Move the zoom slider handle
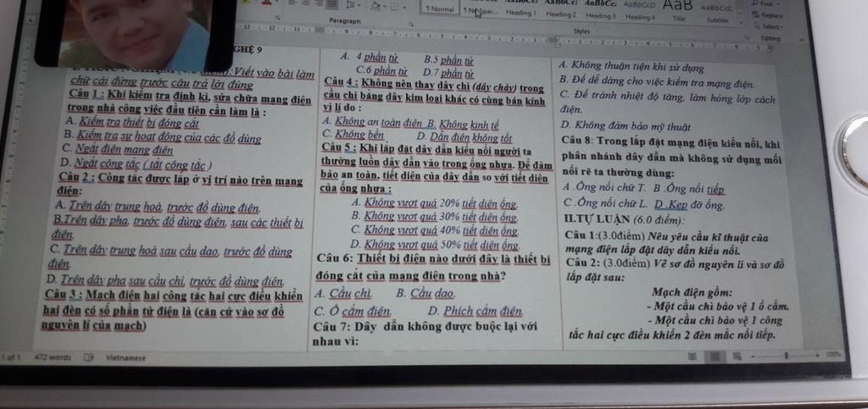 tap(785, 354)
